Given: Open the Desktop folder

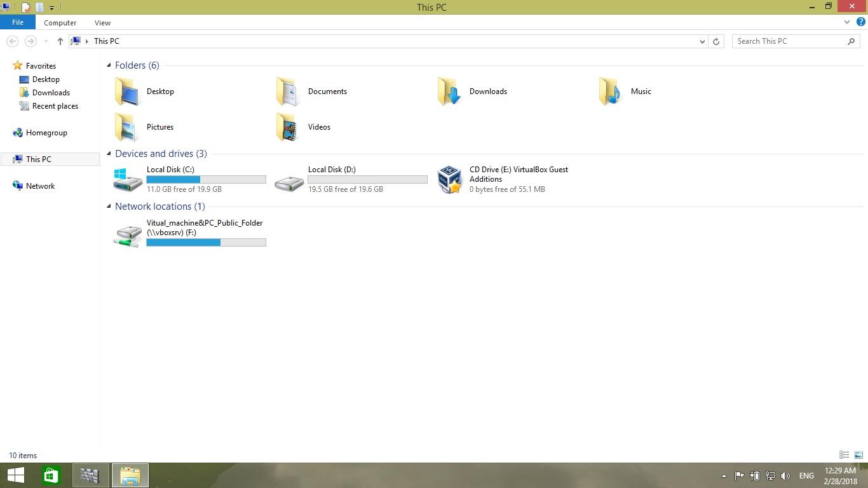Looking at the screenshot, I should point(159,91).
